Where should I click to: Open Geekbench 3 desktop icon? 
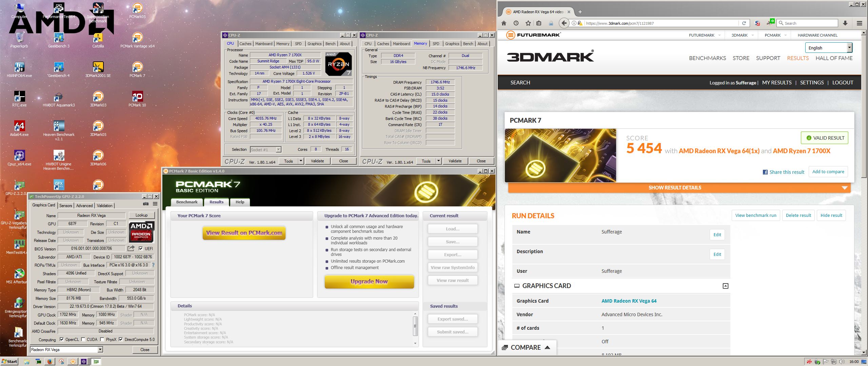coord(59,40)
